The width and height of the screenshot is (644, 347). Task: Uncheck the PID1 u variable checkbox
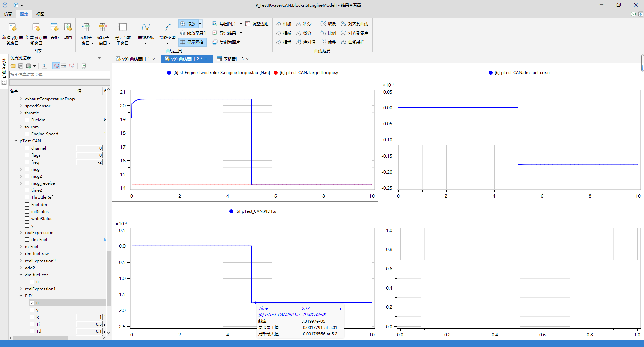[x=32, y=303]
